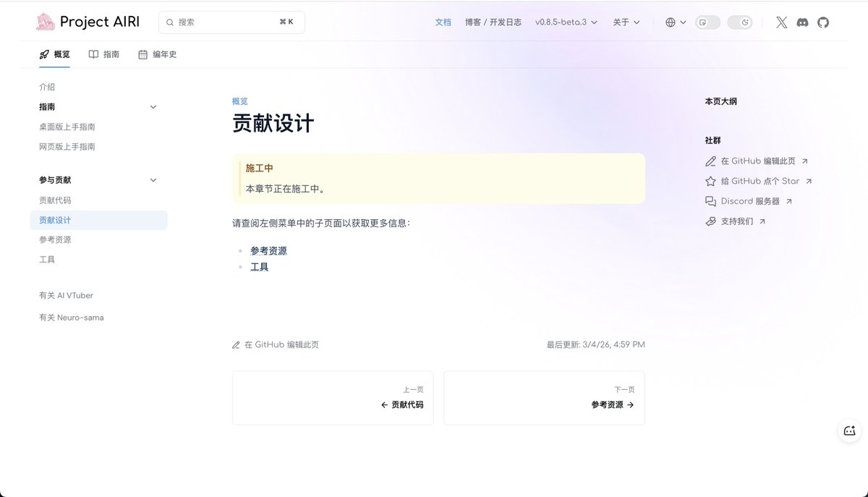Go to previous page 贡献代码
Viewport: 868px width, 497px height.
coord(333,398)
